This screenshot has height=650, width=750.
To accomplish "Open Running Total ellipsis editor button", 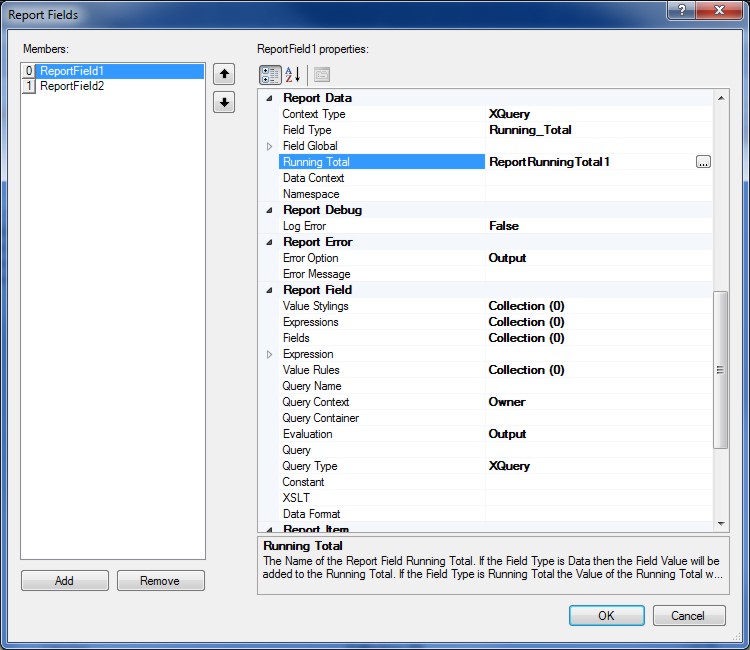I will coord(703,162).
